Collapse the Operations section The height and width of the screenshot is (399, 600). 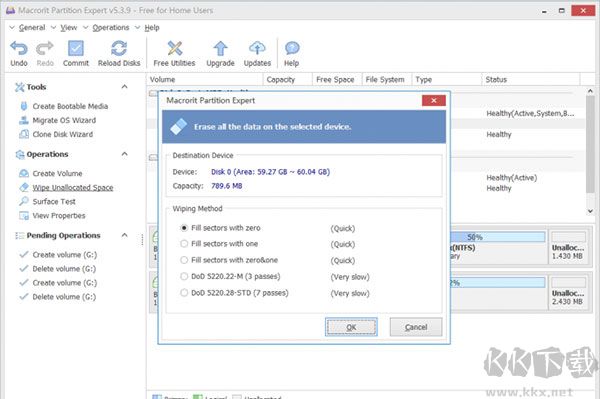[x=124, y=154]
